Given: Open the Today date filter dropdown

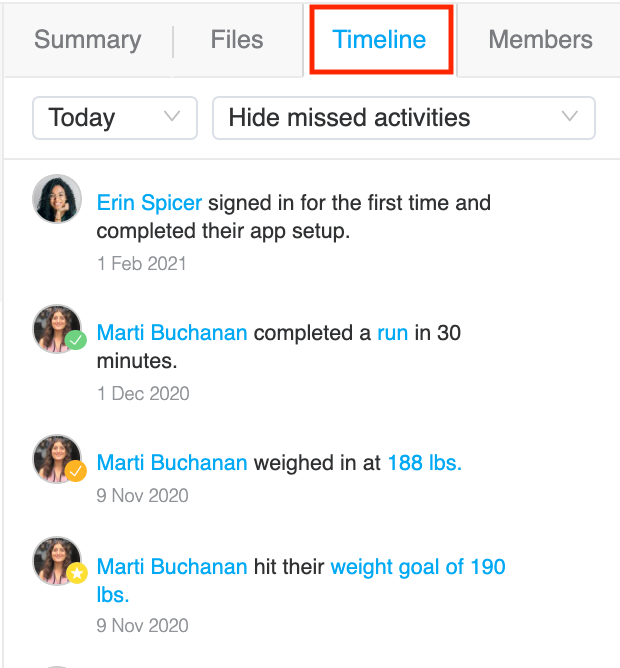Looking at the screenshot, I should point(115,118).
